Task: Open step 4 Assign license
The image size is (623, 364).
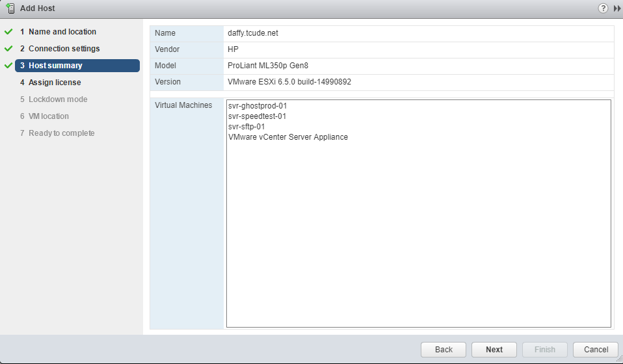Action: click(x=51, y=82)
